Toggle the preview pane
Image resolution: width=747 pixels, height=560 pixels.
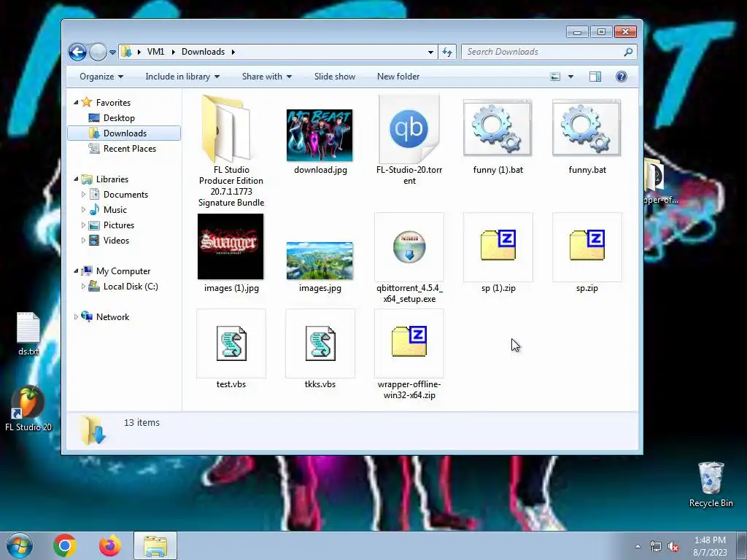pyautogui.click(x=595, y=77)
